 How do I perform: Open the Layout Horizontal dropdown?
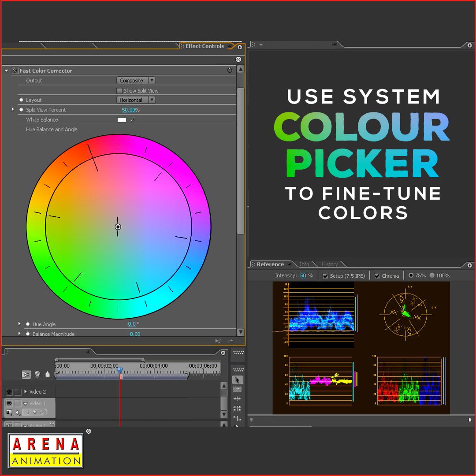136,100
